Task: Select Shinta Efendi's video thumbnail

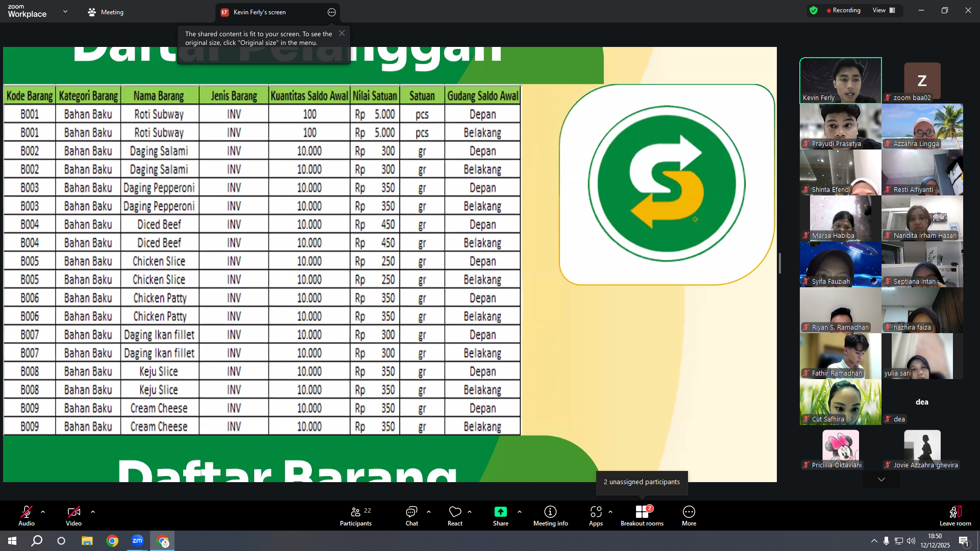Action: (841, 172)
